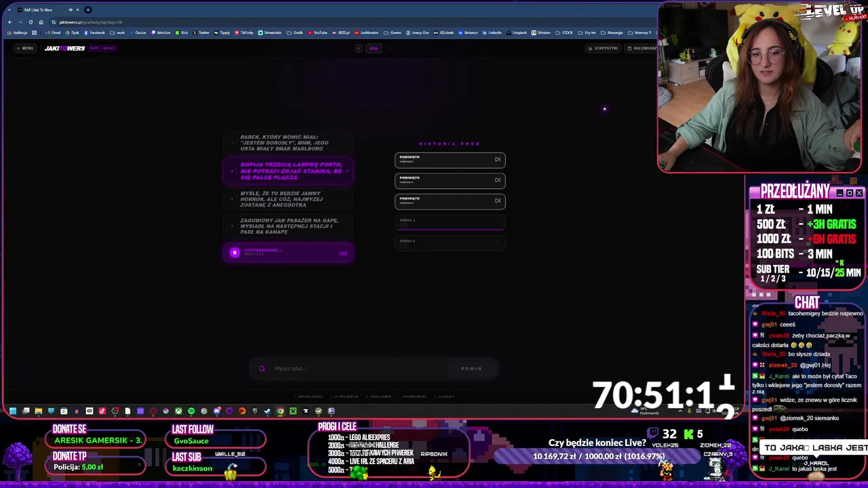
Task: Open the GG.deals bookmark
Action: tap(443, 33)
